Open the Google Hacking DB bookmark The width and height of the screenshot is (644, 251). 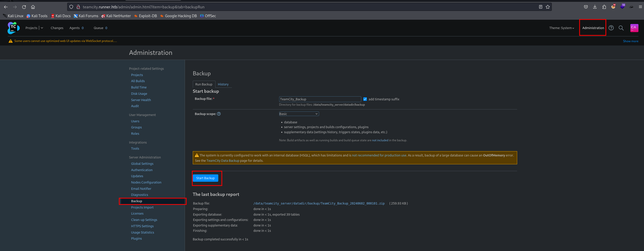[178, 16]
